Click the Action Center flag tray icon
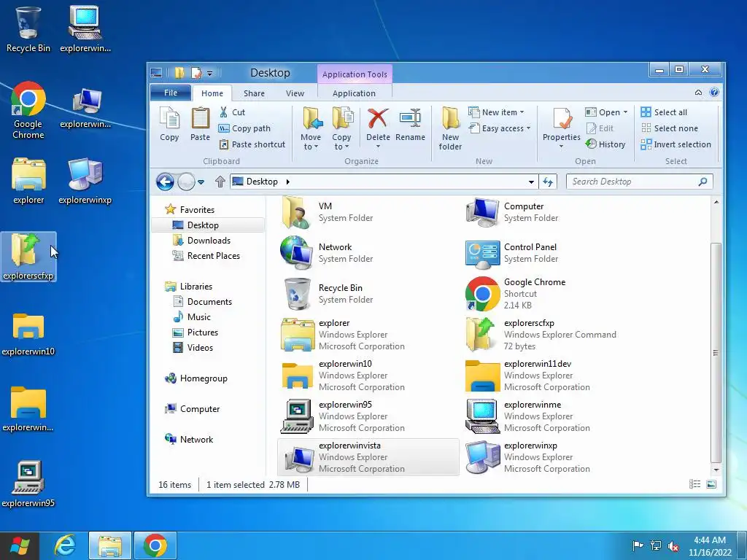The width and height of the screenshot is (747, 560). click(x=638, y=545)
